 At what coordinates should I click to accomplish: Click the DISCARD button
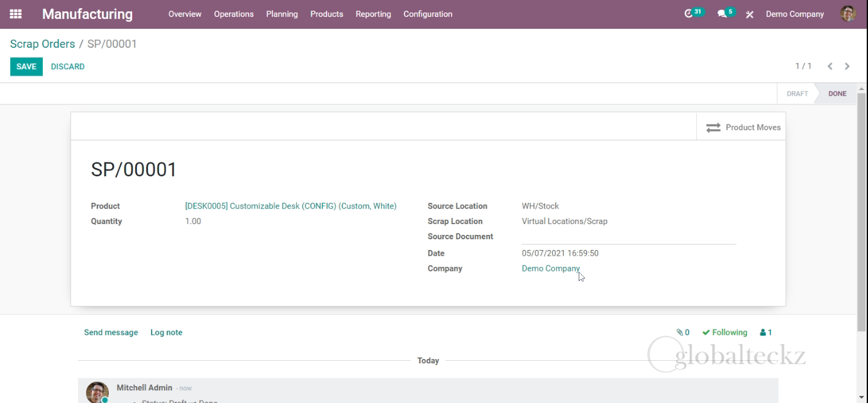tap(67, 66)
